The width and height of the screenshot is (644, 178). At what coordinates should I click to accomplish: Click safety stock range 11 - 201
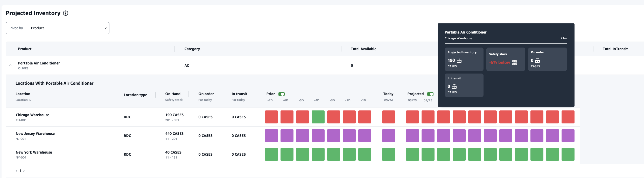(171, 139)
